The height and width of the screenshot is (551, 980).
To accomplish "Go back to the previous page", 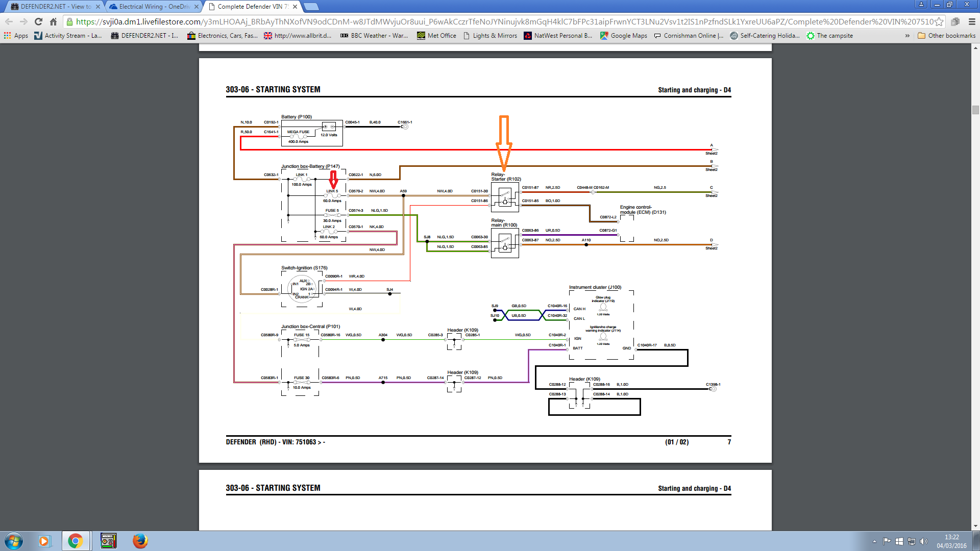I will (9, 22).
